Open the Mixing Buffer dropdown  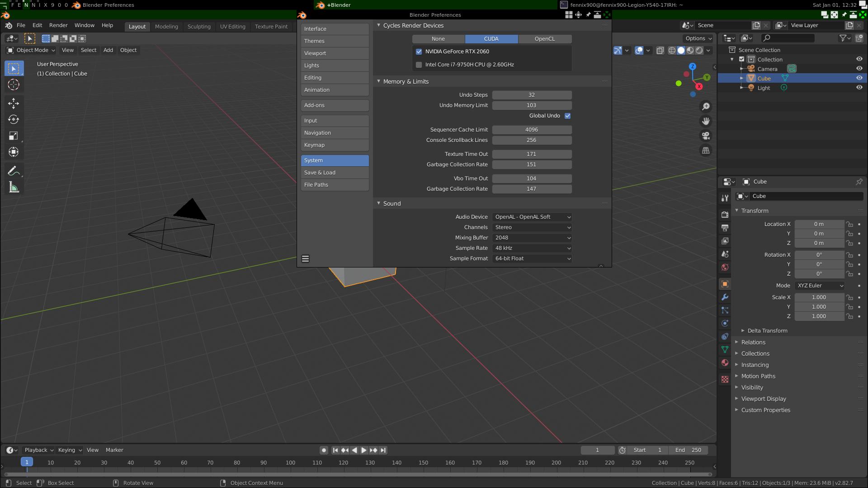click(532, 238)
